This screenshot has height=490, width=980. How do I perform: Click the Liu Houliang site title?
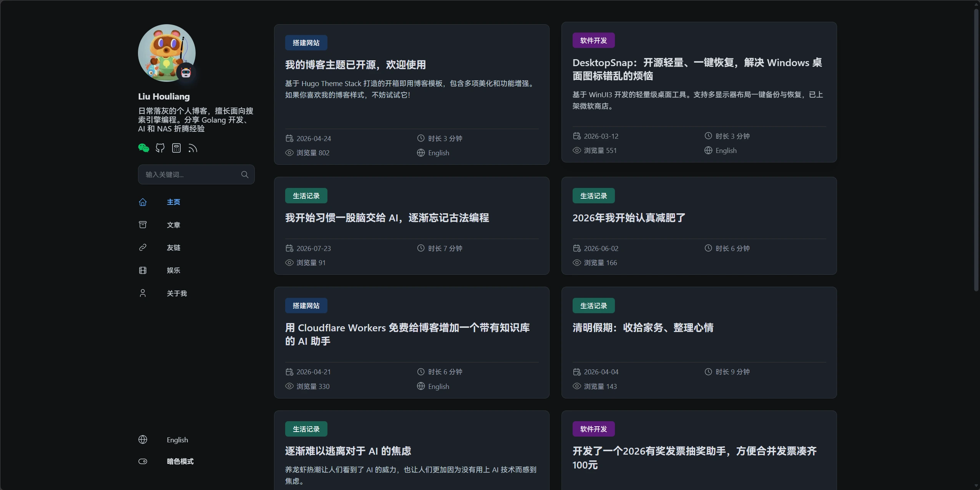pos(164,96)
